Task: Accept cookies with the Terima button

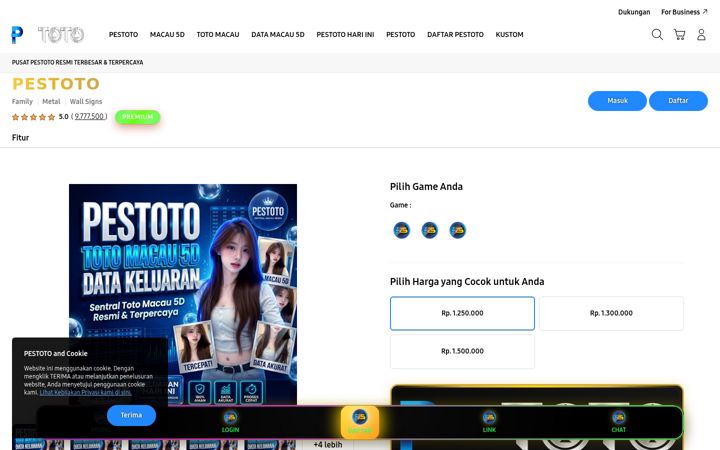Action: coord(131,415)
